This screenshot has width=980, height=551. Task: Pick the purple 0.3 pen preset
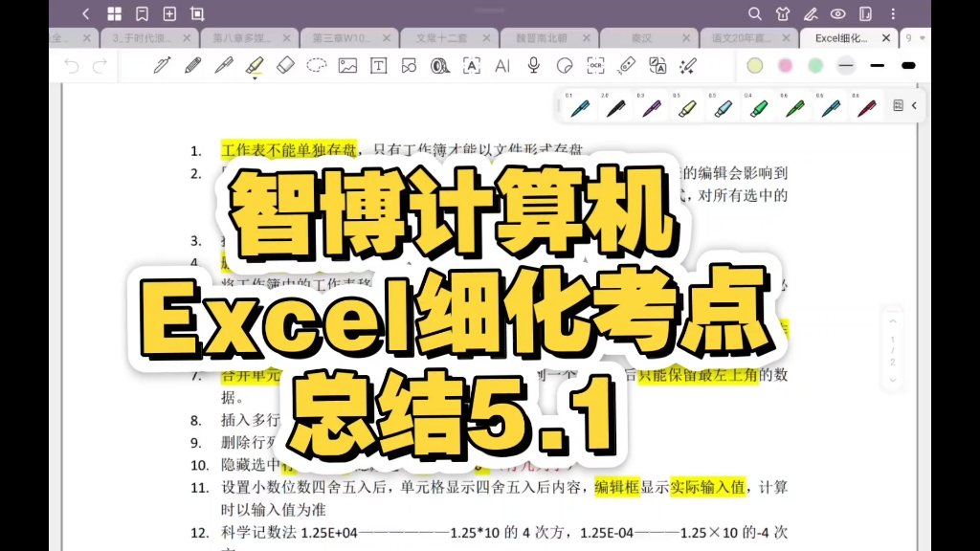[651, 107]
